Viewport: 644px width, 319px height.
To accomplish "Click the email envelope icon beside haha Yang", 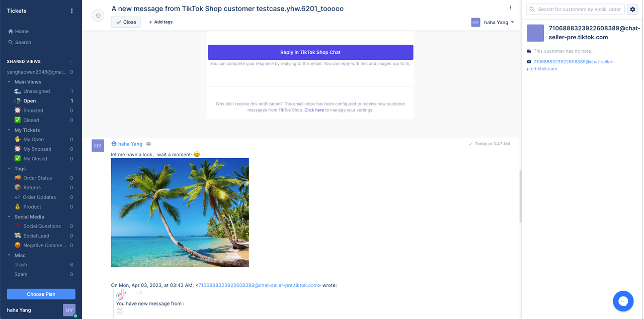I will point(148,144).
